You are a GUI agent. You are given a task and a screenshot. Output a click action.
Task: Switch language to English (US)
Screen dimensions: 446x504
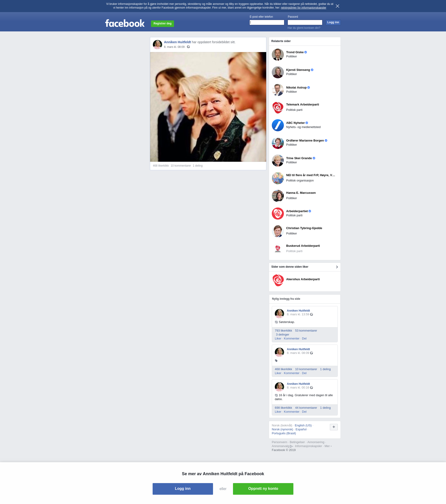pyautogui.click(x=303, y=425)
